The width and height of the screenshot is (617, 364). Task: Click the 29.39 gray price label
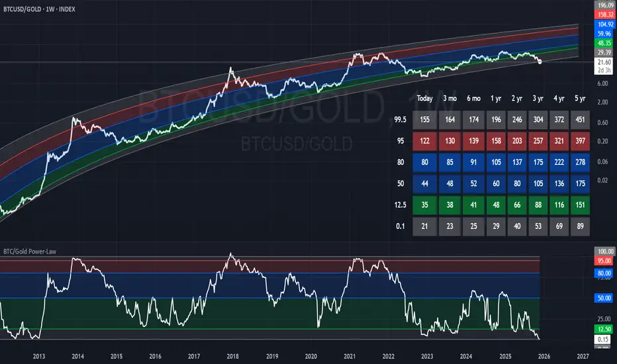pos(605,52)
